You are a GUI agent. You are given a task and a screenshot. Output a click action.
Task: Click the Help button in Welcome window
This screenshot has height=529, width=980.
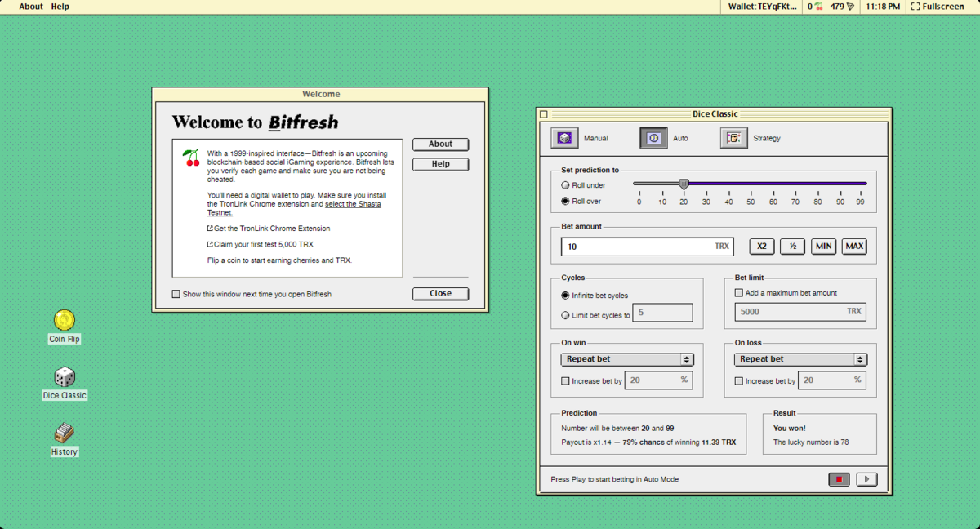coord(440,164)
